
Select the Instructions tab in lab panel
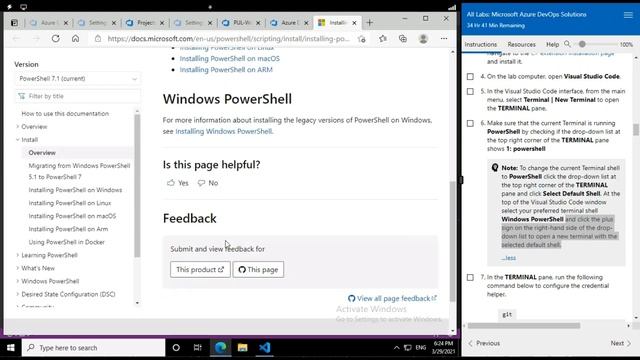pyautogui.click(x=480, y=44)
